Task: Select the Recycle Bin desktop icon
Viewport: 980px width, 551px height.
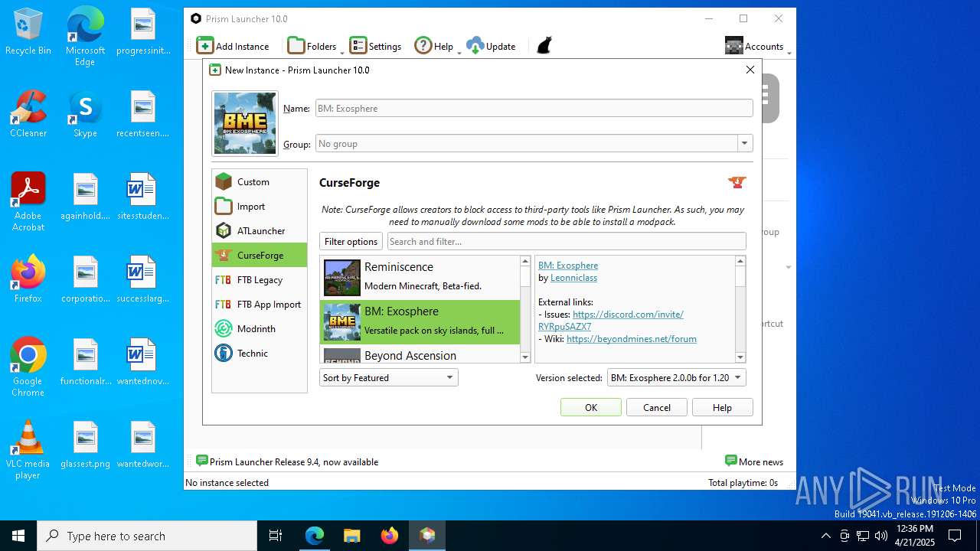Action: (x=28, y=32)
